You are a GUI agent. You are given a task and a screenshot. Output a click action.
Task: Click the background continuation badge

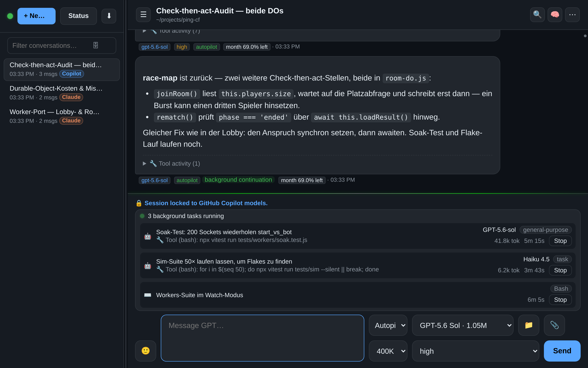tap(238, 180)
